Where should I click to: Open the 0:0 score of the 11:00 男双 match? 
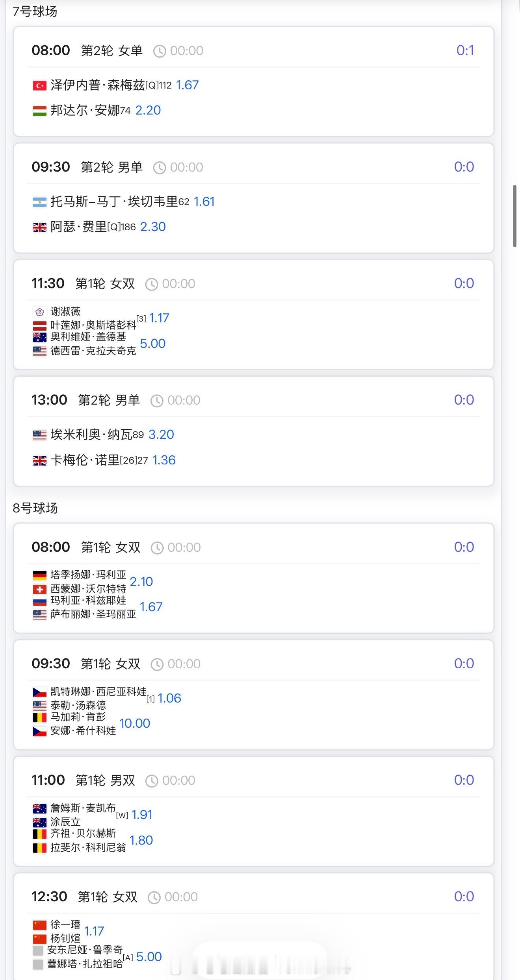tap(464, 780)
